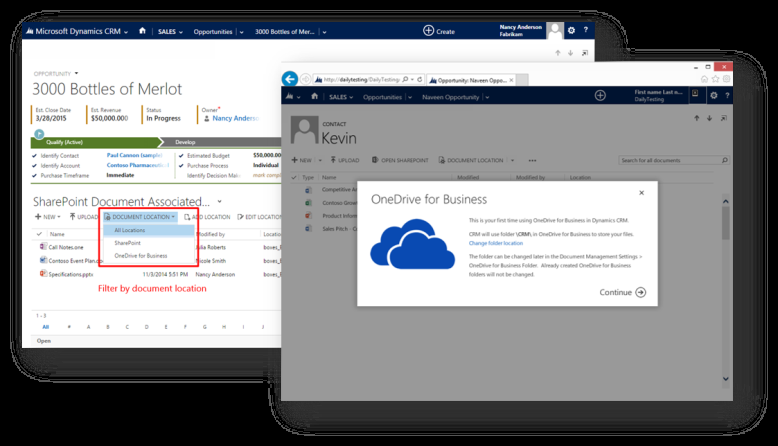Click the OneDrive for Business cloud logo
The height and width of the screenshot is (446, 778).
(x=413, y=245)
